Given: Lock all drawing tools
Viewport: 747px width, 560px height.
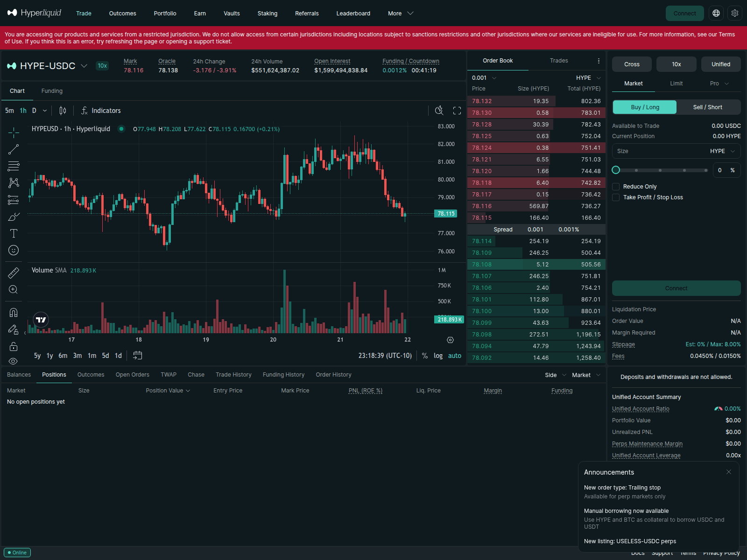Looking at the screenshot, I should [x=14, y=346].
